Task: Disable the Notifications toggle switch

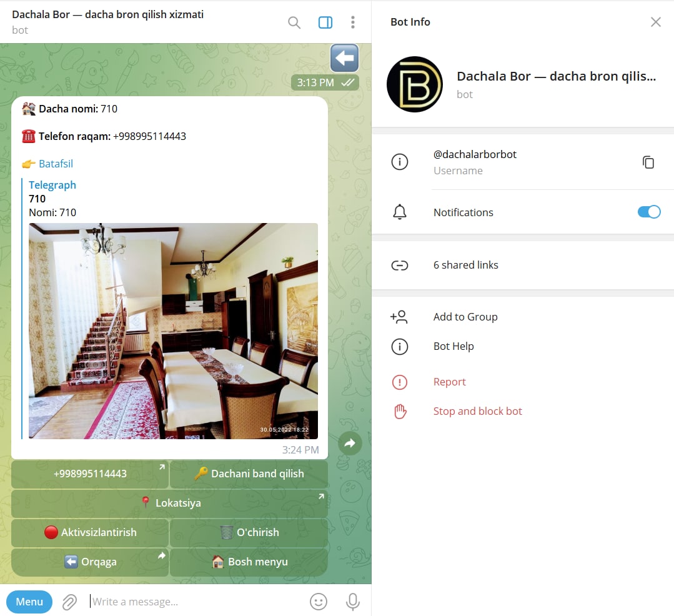Action: point(648,212)
